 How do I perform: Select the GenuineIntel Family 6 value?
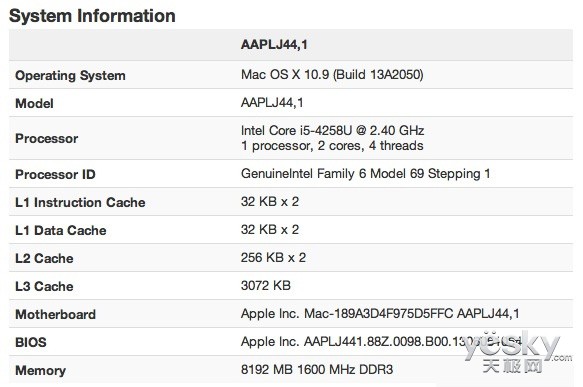(365, 174)
